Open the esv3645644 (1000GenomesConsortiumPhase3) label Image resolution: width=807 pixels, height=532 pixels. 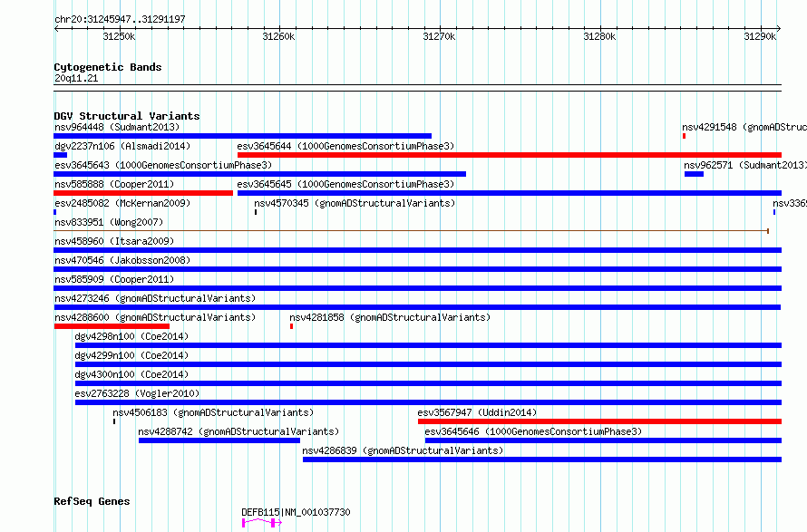(345, 146)
